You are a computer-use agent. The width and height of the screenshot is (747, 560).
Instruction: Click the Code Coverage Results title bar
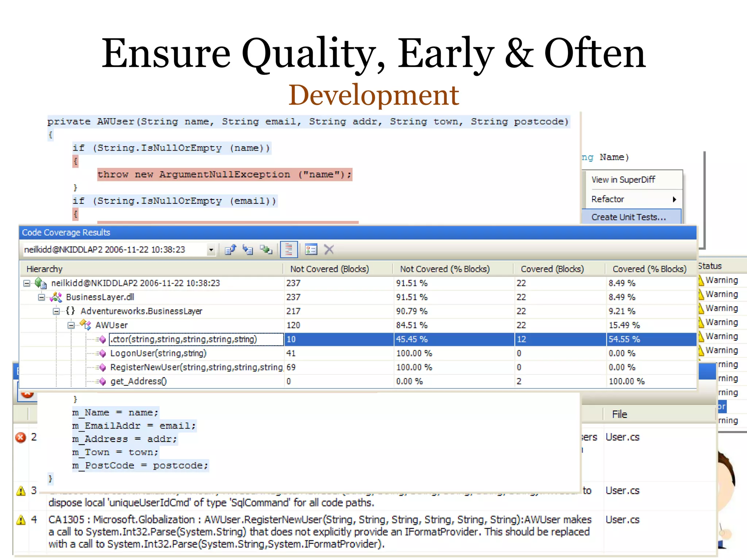[x=357, y=233]
